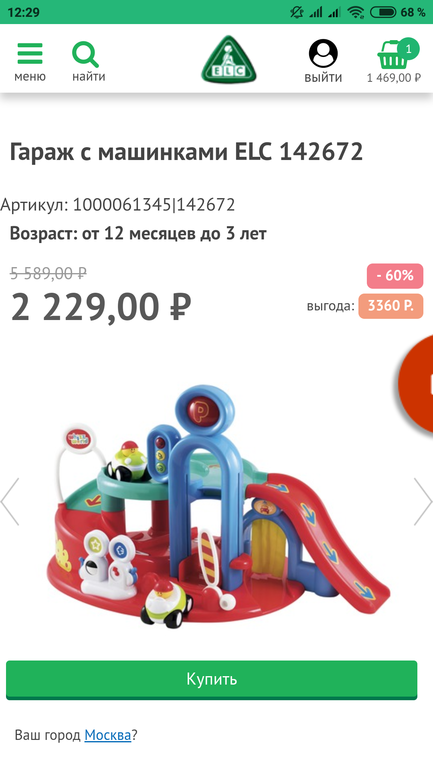Tap the Wi-Fi status icon
This screenshot has width=433, height=770.
point(355,12)
